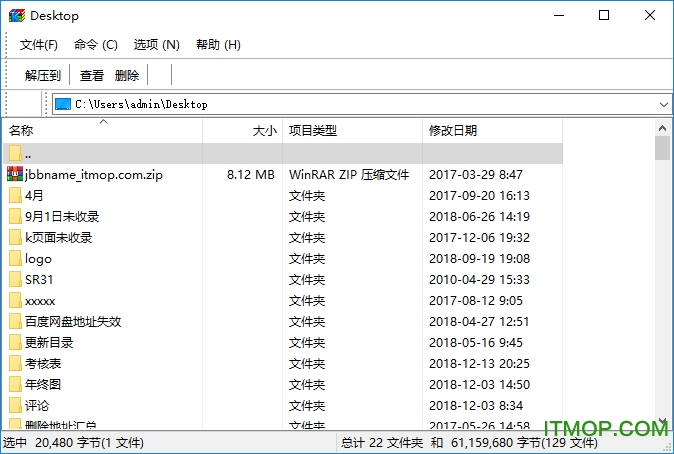Open the 文件(F) menu

click(39, 44)
